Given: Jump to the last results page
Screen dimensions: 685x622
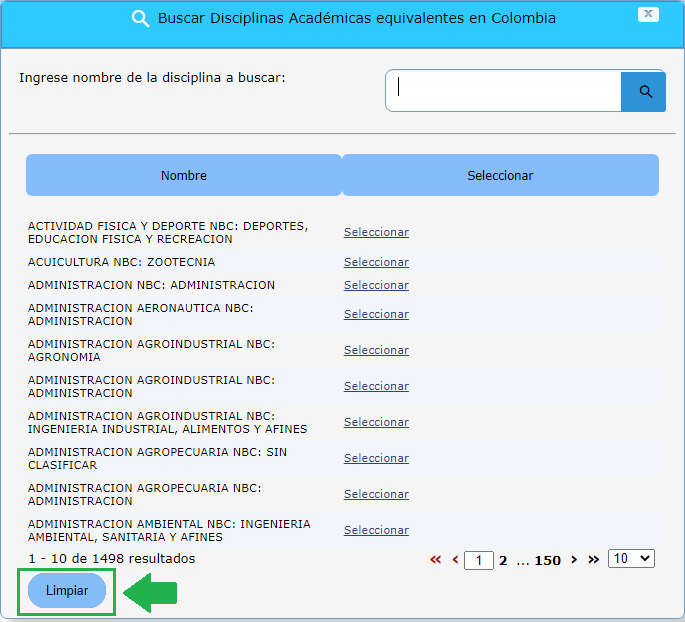Looking at the screenshot, I should 593,560.
